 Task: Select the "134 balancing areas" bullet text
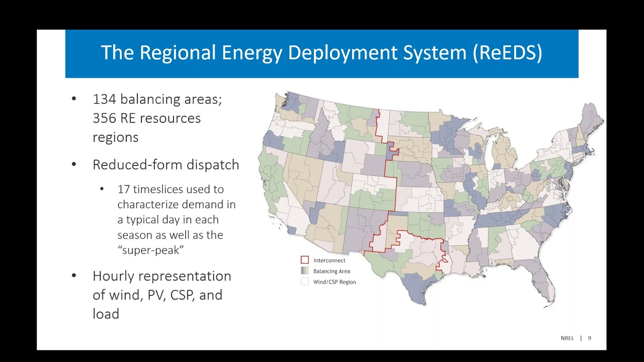click(x=157, y=118)
